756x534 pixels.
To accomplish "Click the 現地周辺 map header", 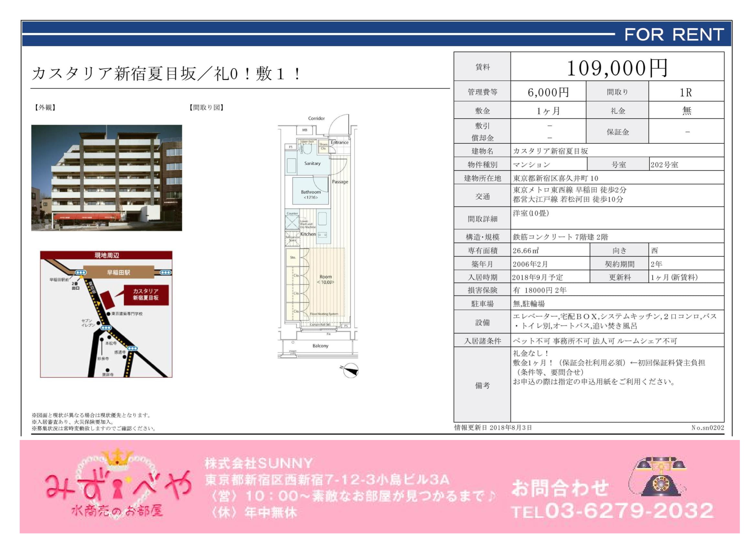I will coord(106,255).
